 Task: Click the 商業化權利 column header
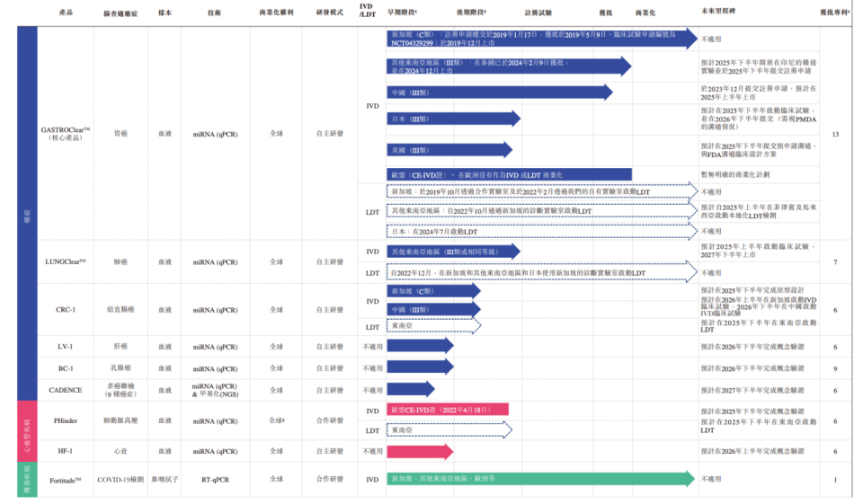276,12
